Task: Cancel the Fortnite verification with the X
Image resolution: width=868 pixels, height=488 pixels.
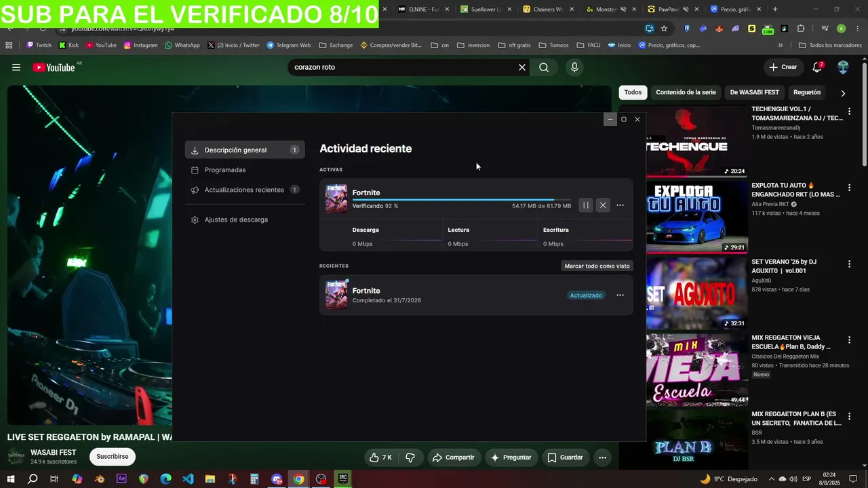Action: (603, 205)
